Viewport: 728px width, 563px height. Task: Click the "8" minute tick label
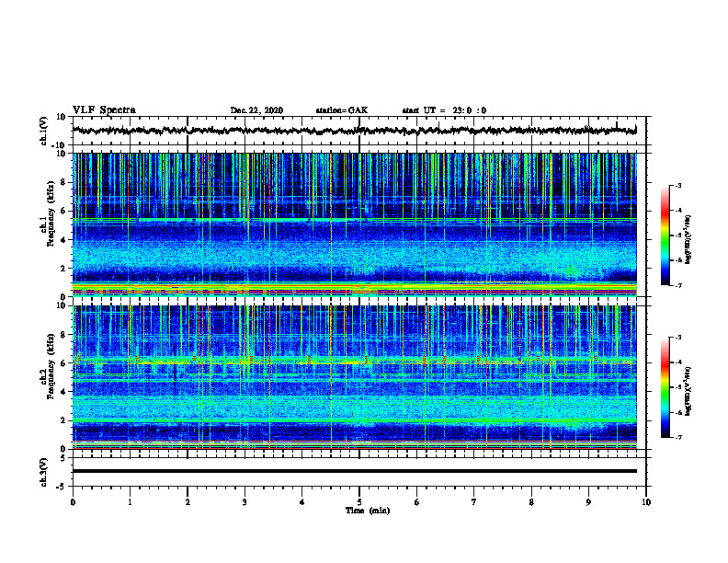tap(531, 502)
